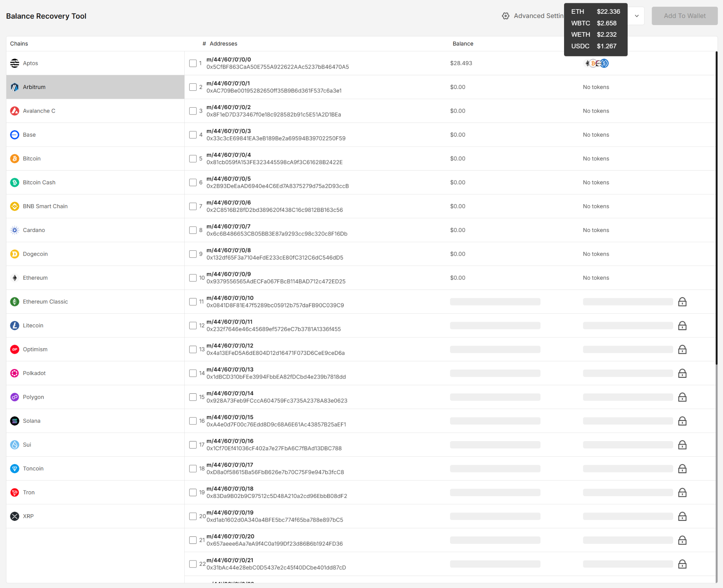723x588 pixels.
Task: Click the USDC token icon on Aptos row
Action: [604, 63]
